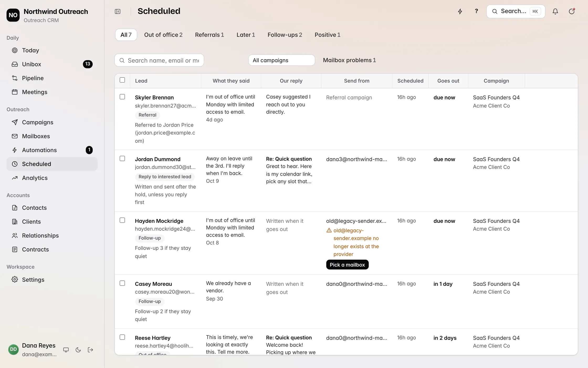This screenshot has height=368, width=588.
Task: Open the All campaigns dropdown
Action: point(281,60)
